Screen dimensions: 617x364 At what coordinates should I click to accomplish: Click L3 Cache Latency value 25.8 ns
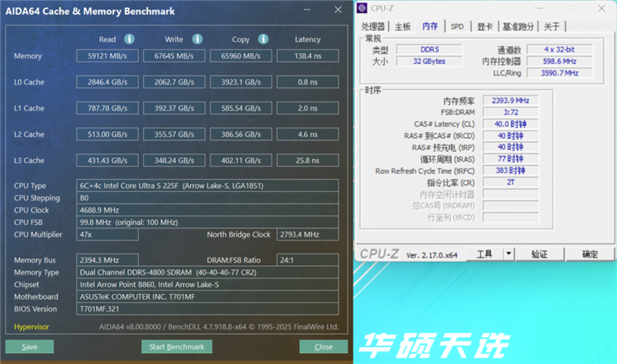pos(308,160)
